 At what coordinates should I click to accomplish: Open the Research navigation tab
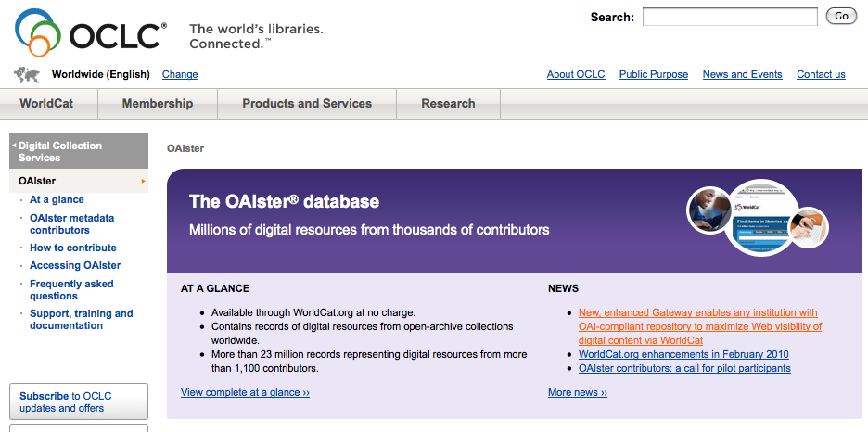point(449,104)
